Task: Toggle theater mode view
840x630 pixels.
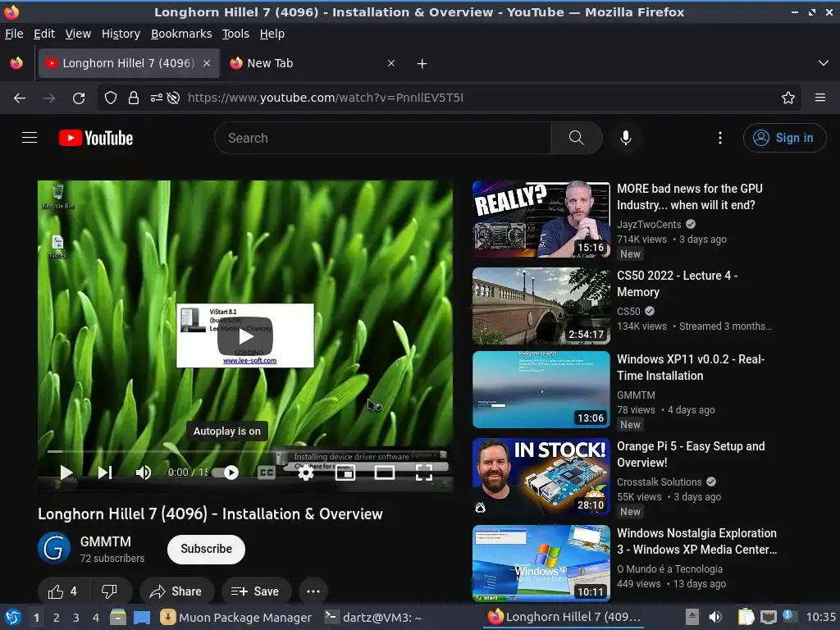Action: pos(385,472)
